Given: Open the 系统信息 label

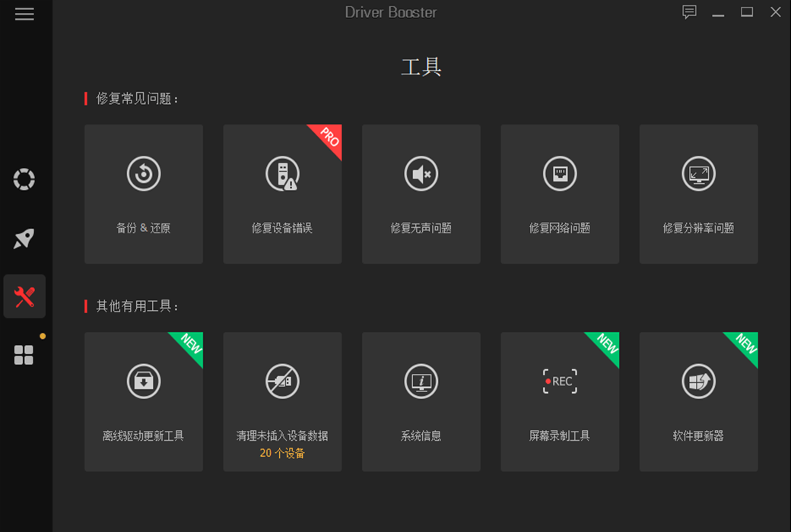Looking at the screenshot, I should (x=421, y=435).
